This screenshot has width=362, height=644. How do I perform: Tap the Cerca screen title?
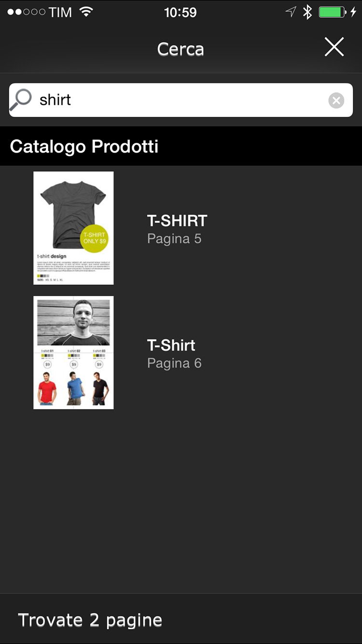(181, 49)
